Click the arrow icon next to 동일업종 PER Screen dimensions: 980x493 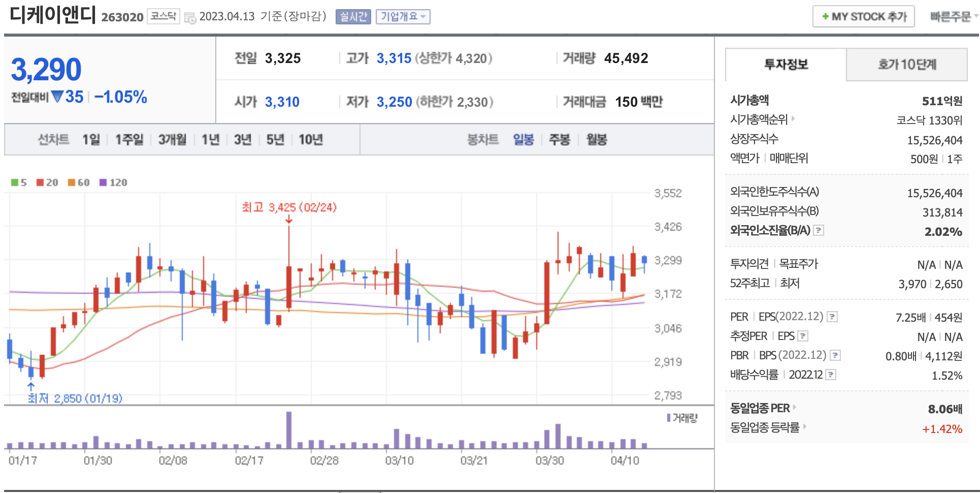pos(795,407)
